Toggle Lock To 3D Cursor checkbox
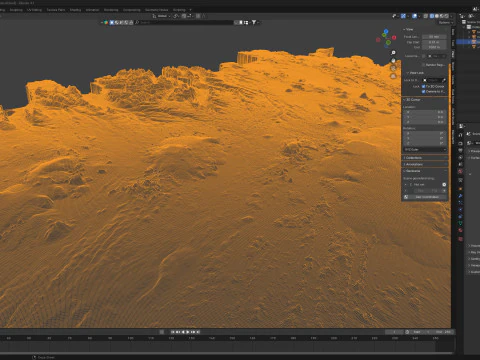480x360 pixels. 423,86
